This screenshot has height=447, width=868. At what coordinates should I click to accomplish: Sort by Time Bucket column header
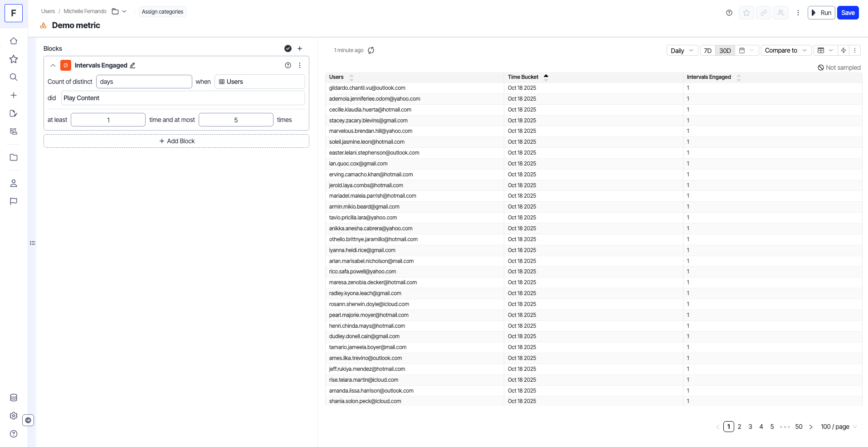pyautogui.click(x=523, y=77)
